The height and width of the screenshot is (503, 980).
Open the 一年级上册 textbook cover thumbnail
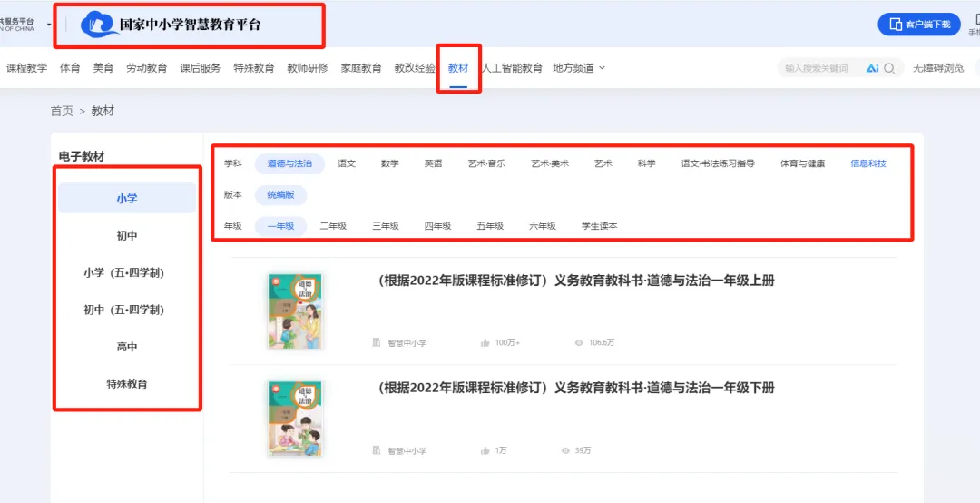295,311
